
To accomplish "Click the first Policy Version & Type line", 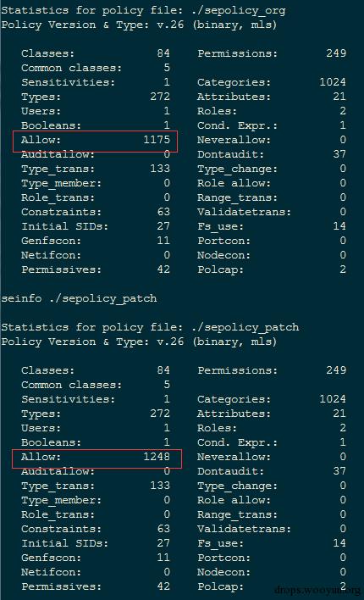I will click(139, 25).
